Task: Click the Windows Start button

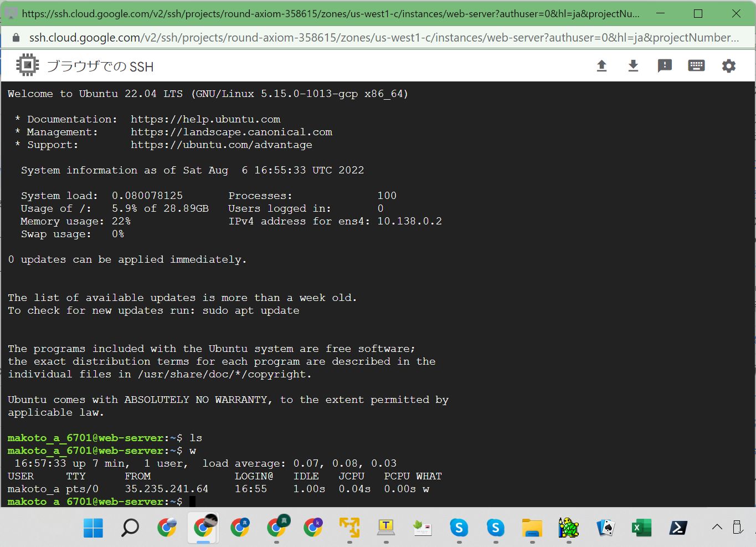Action: point(93,528)
